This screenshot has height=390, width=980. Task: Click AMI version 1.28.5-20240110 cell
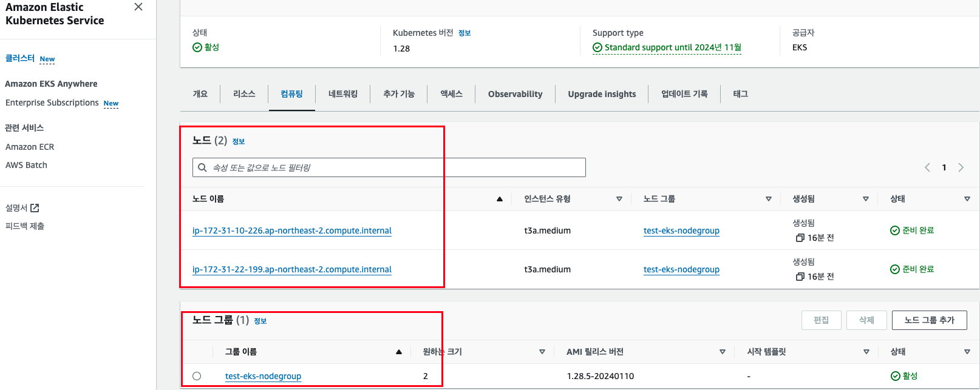(x=601, y=376)
